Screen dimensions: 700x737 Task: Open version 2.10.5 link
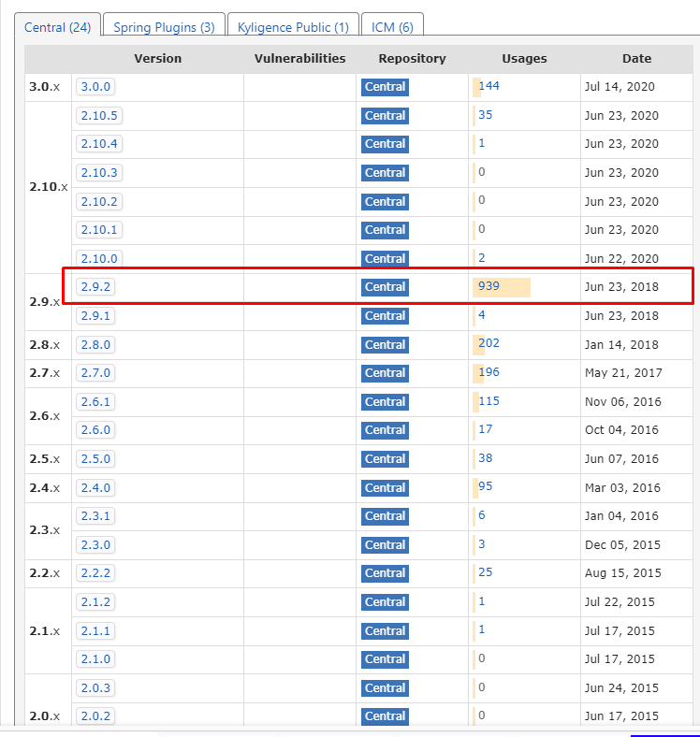pyautogui.click(x=99, y=116)
